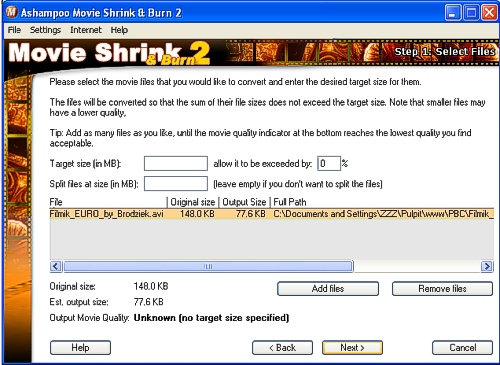The height and width of the screenshot is (365, 500).
Task: Click the Split files at size field
Action: click(x=176, y=184)
